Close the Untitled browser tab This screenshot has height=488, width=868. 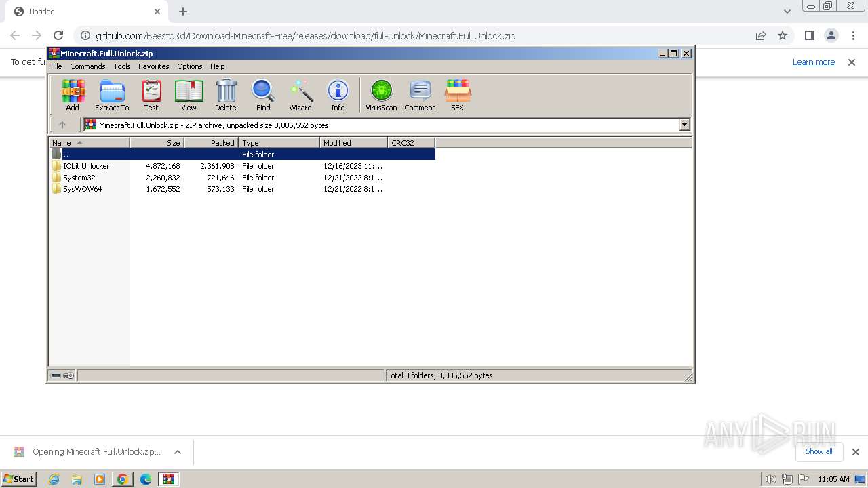pyautogui.click(x=157, y=12)
